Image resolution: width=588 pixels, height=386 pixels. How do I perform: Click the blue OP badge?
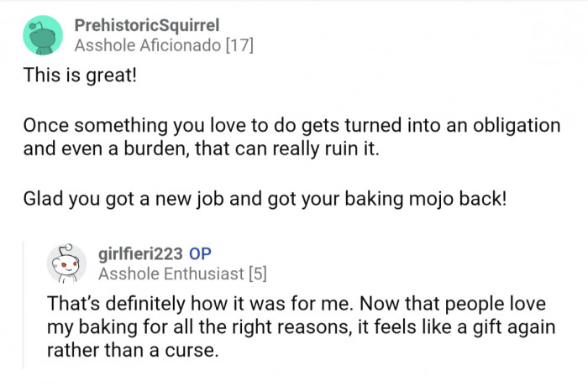tap(201, 253)
